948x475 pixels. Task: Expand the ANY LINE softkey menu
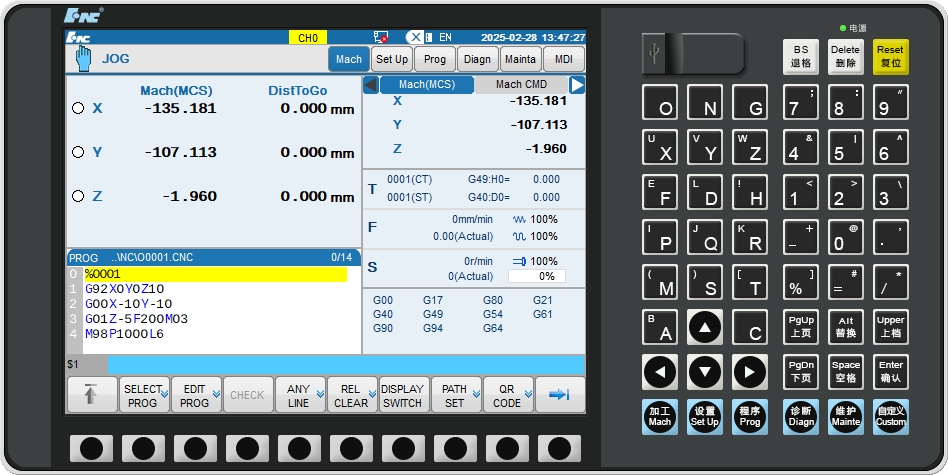point(299,395)
